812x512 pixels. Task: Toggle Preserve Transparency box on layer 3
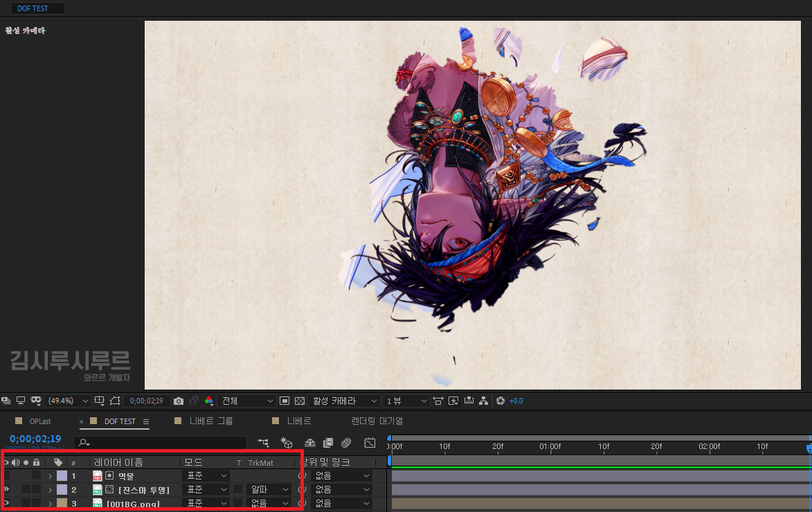pyautogui.click(x=238, y=503)
